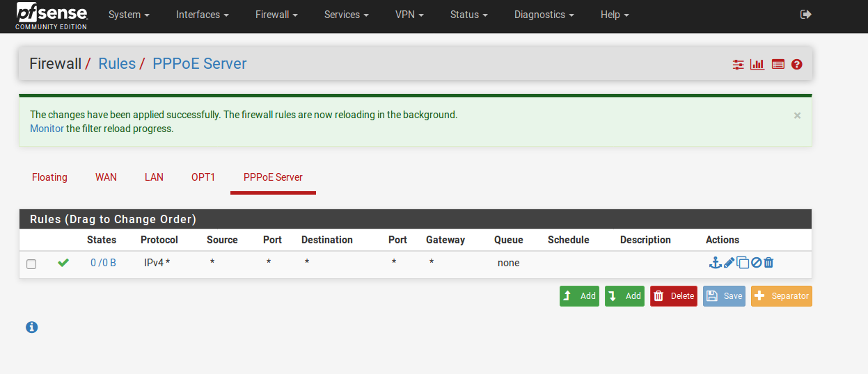Image resolution: width=868 pixels, height=374 pixels.
Task: Switch to the Floating rules tab
Action: [49, 177]
